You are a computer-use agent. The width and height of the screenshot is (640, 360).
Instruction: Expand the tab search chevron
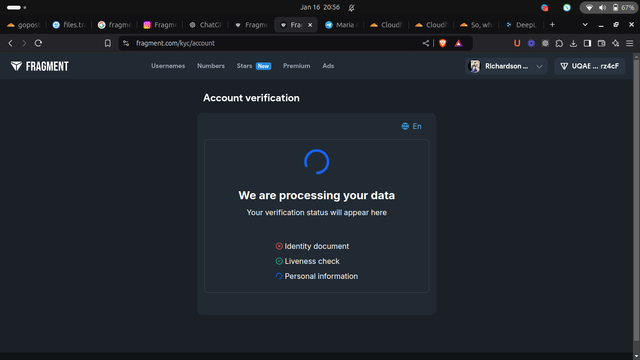point(585,25)
